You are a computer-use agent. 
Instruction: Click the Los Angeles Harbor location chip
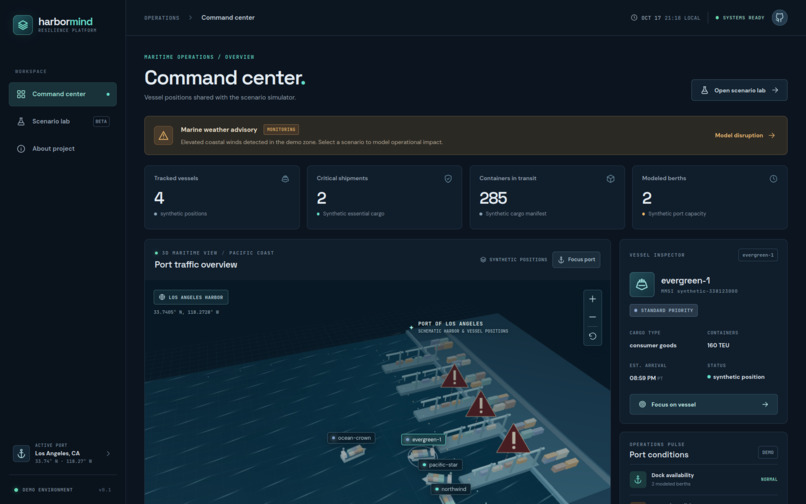click(191, 297)
